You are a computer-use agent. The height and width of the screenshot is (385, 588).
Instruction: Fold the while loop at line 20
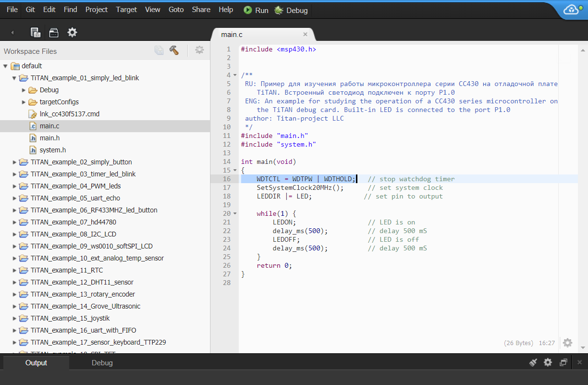click(x=234, y=213)
